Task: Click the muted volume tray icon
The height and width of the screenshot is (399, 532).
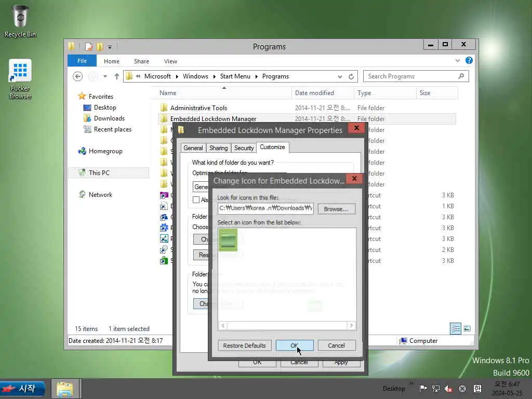Action: point(448,389)
